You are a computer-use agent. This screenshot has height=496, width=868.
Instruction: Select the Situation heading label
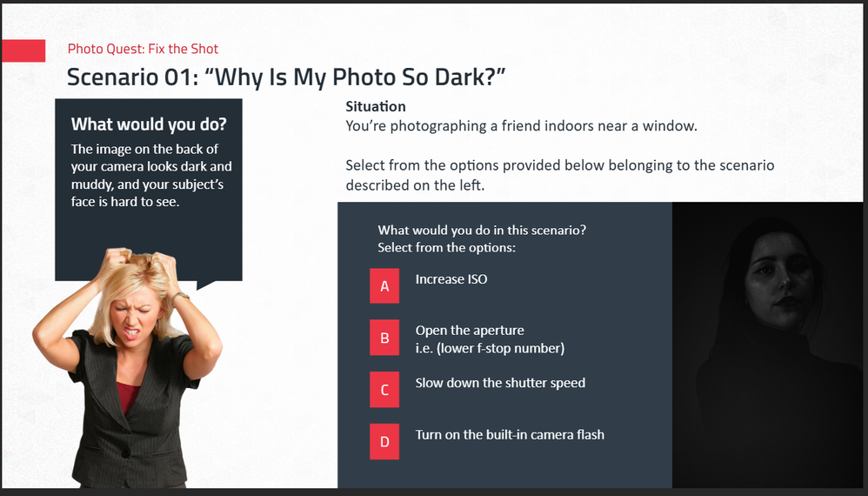point(376,106)
